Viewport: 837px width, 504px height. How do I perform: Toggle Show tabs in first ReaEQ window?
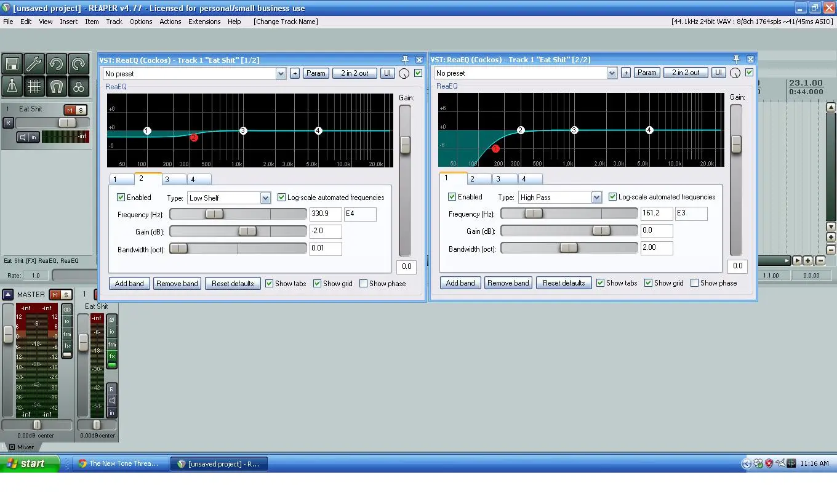click(x=269, y=284)
